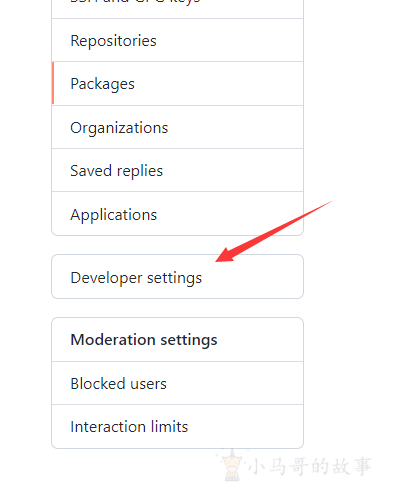Open the partially visible SSH and GPG keys item

[177, 7]
